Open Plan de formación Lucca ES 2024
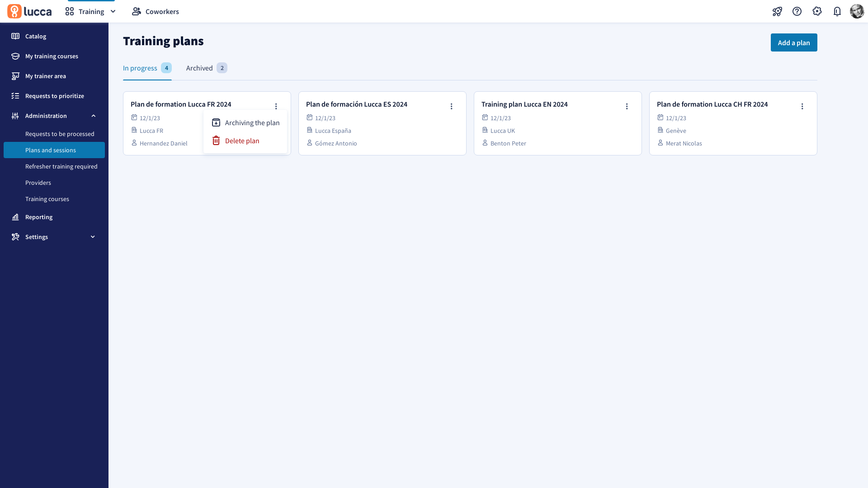 [357, 104]
